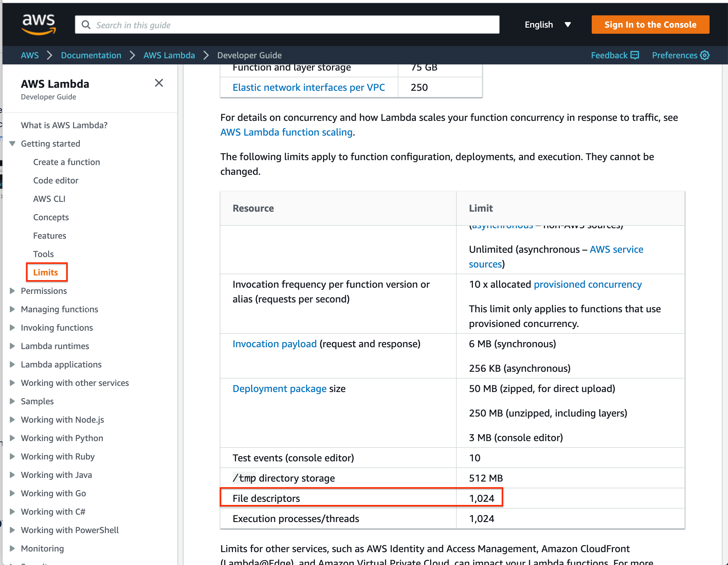The image size is (728, 565).
Task: Close the AWS Lambda sidebar panel
Action: (x=159, y=83)
